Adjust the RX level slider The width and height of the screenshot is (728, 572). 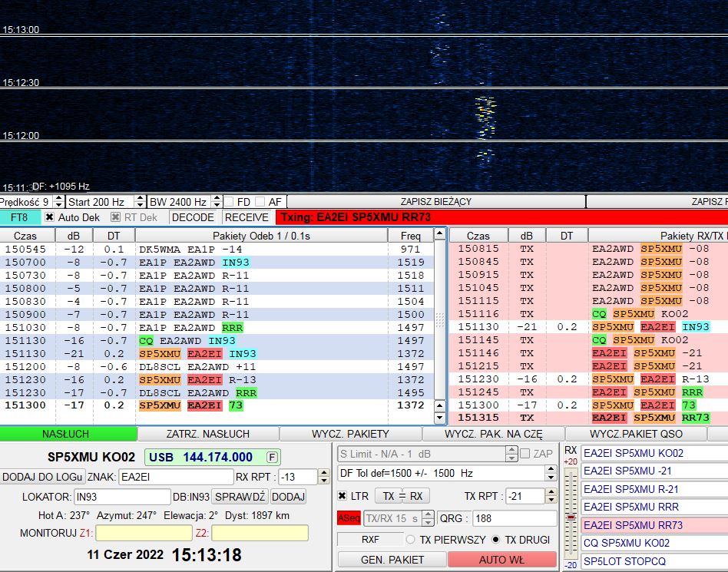pos(571,517)
